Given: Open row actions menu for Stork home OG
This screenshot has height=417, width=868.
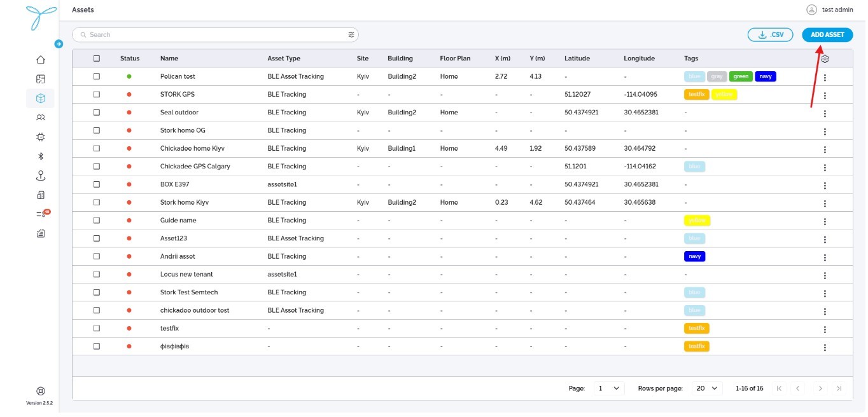Looking at the screenshot, I should 825,132.
